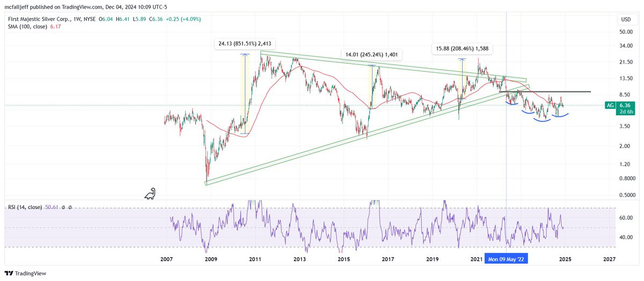This screenshot has height=281, width=644.
Task: Click the 14.01 (245.24%) measurement label
Action: click(x=373, y=54)
